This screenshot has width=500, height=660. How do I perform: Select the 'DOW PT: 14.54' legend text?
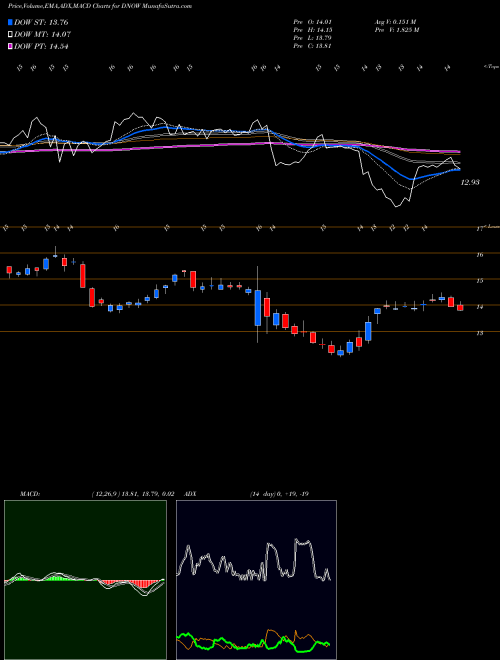(x=41, y=46)
